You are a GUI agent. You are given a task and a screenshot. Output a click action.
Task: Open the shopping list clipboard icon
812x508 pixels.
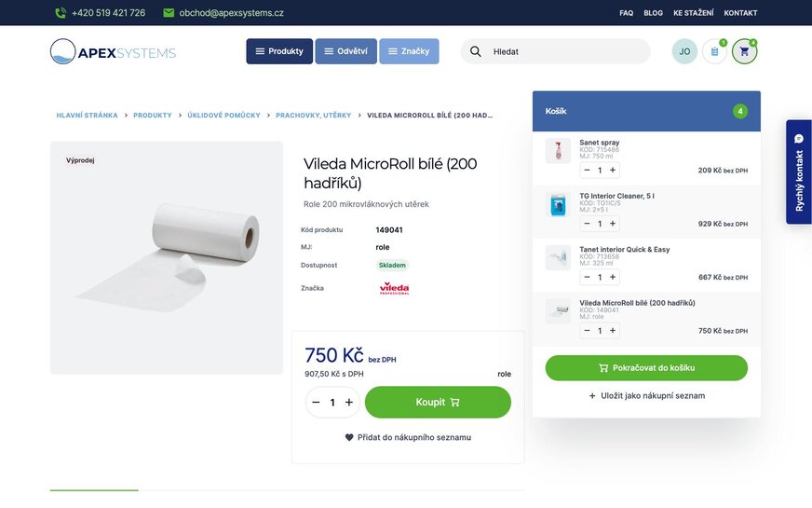pyautogui.click(x=714, y=51)
